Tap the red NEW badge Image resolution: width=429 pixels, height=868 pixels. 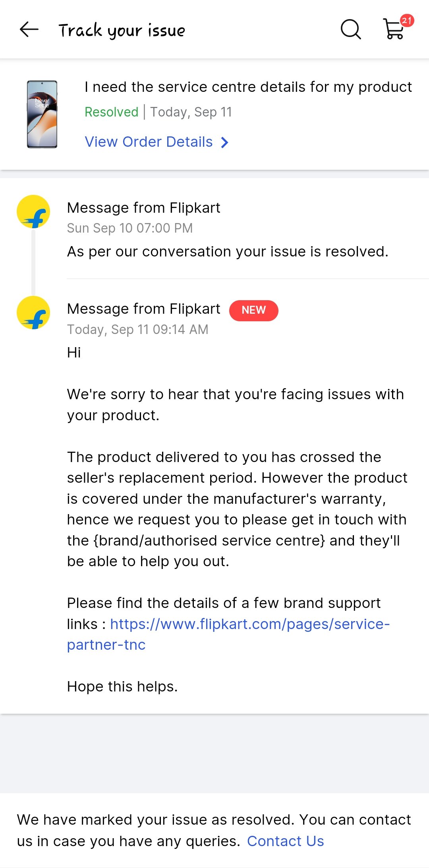pyautogui.click(x=253, y=310)
